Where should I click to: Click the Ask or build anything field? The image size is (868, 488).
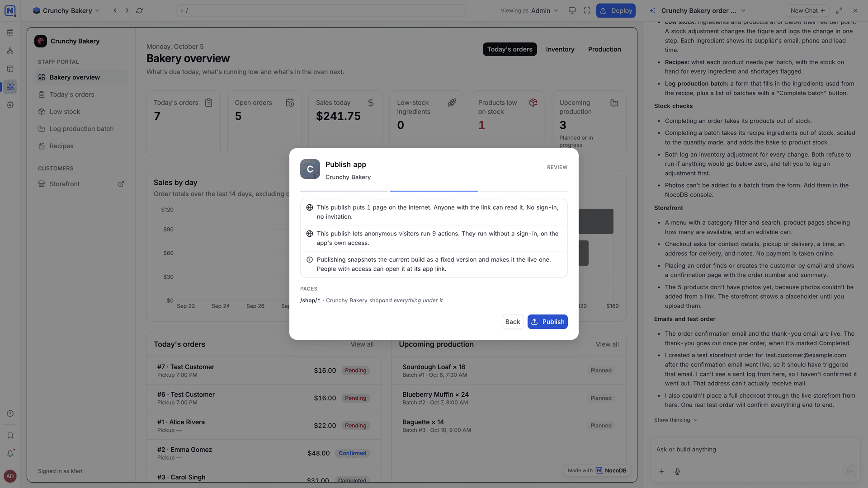[755, 450]
